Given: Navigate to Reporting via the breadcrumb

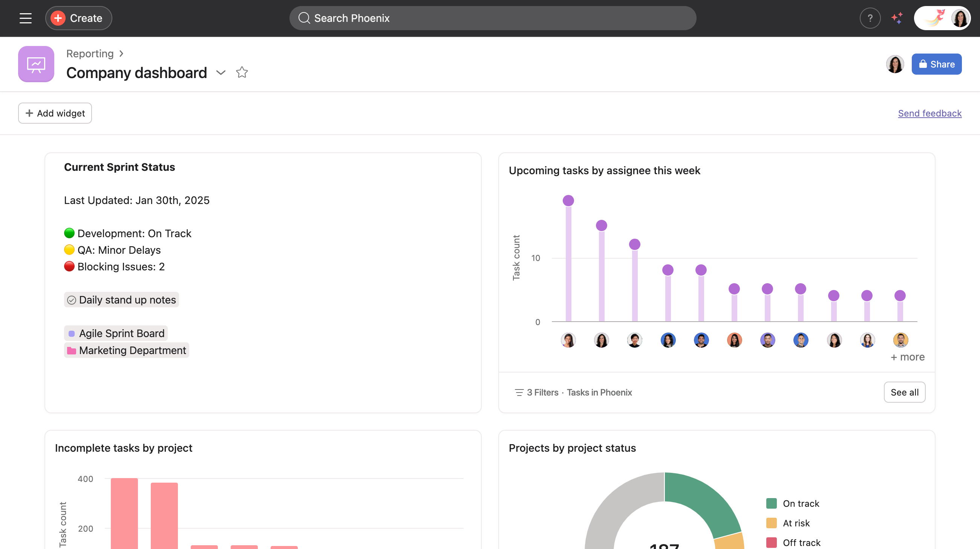Looking at the screenshot, I should 90,54.
